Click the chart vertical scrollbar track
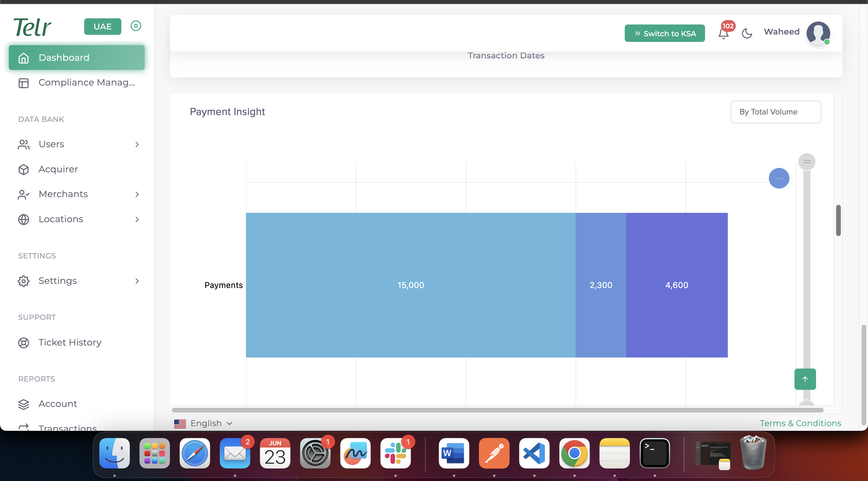The height and width of the screenshot is (481, 868). [x=807, y=269]
